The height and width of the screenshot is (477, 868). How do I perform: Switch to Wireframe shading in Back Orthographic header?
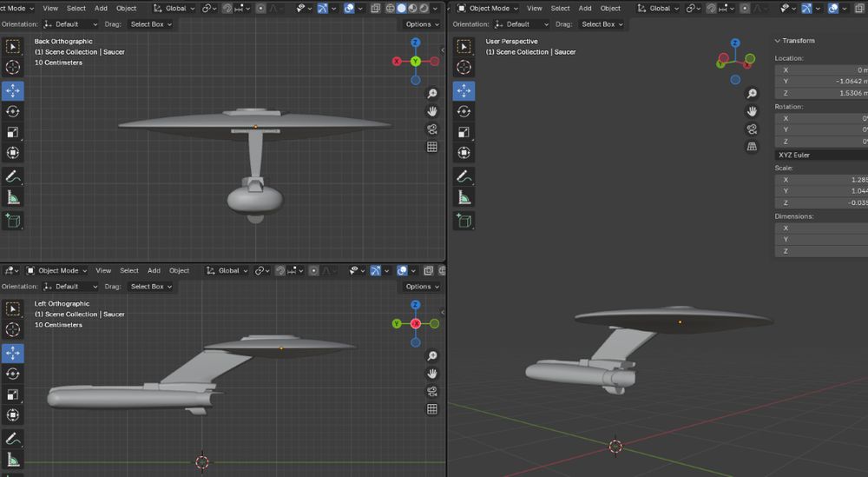click(391, 9)
